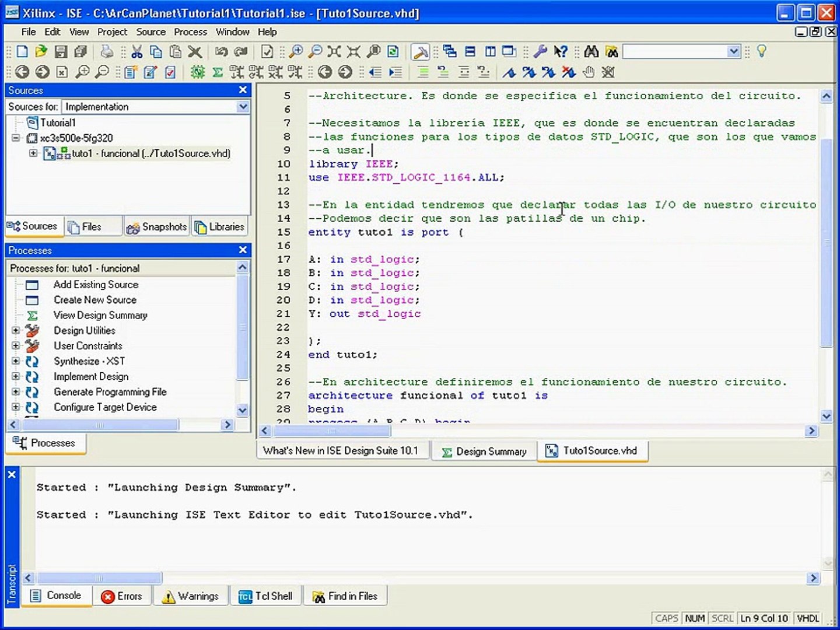
Task: Select Create New Source process
Action: tap(95, 300)
